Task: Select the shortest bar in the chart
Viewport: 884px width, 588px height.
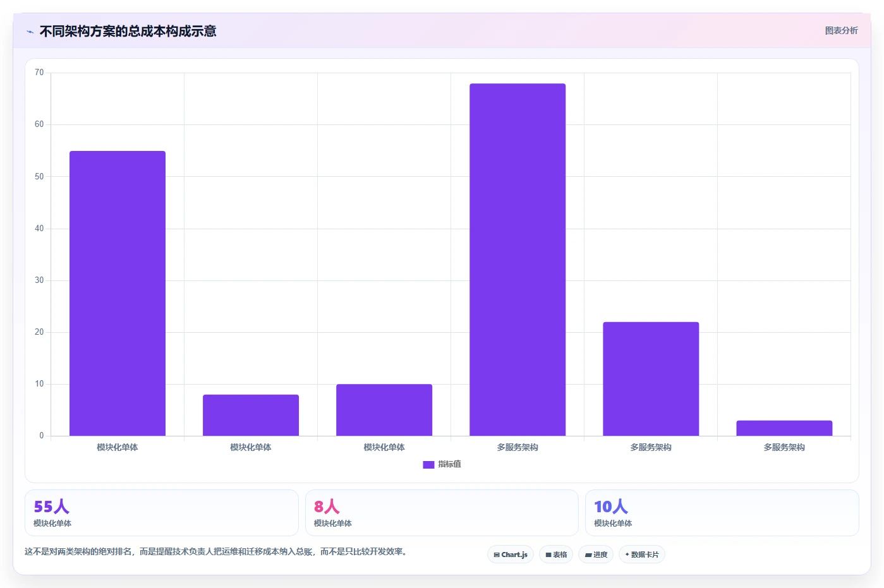Action: point(784,428)
